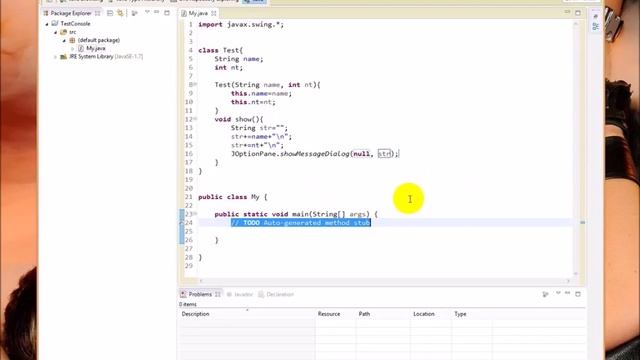
Task: Close the Problems tab
Action: (218, 294)
